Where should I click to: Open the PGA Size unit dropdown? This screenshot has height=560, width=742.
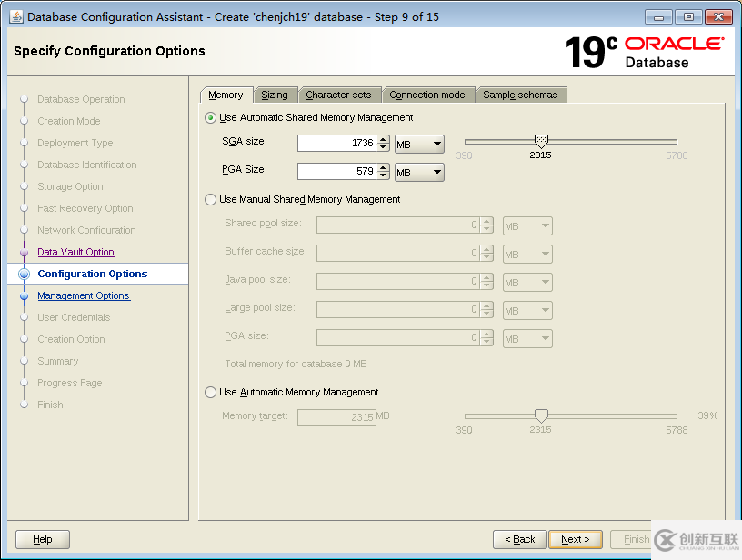419,172
